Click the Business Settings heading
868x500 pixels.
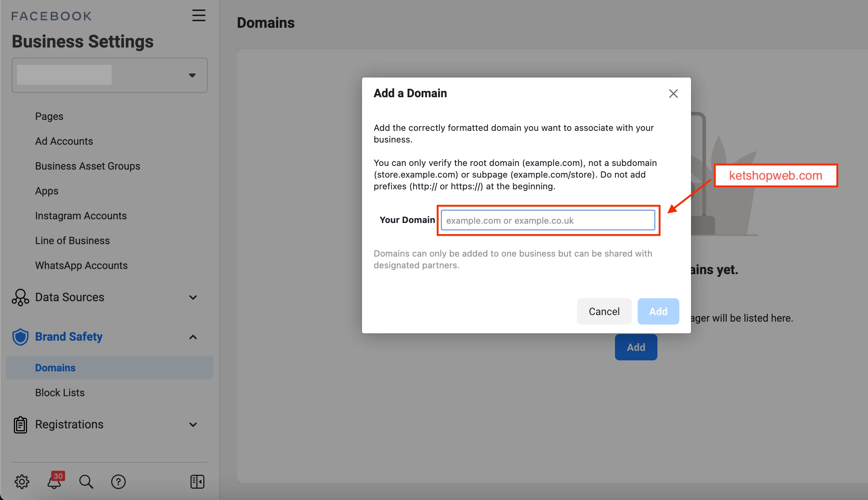pos(83,41)
